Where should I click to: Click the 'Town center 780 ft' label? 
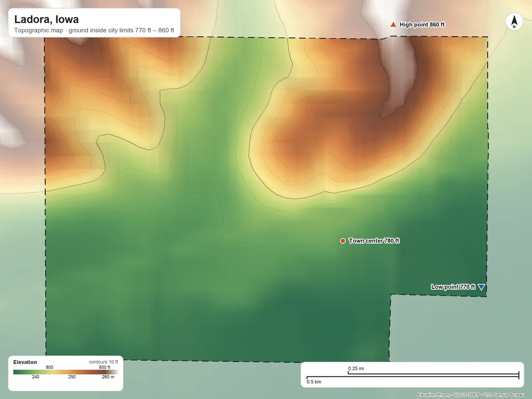coord(374,241)
